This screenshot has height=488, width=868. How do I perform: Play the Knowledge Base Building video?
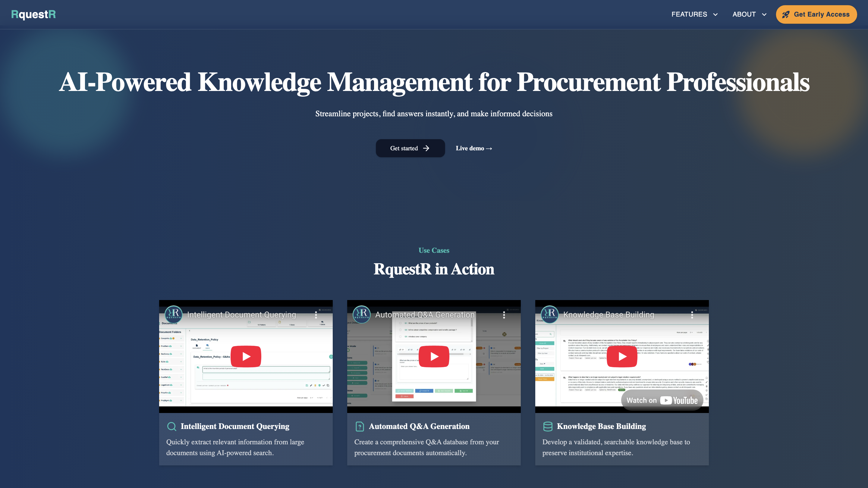tap(622, 356)
